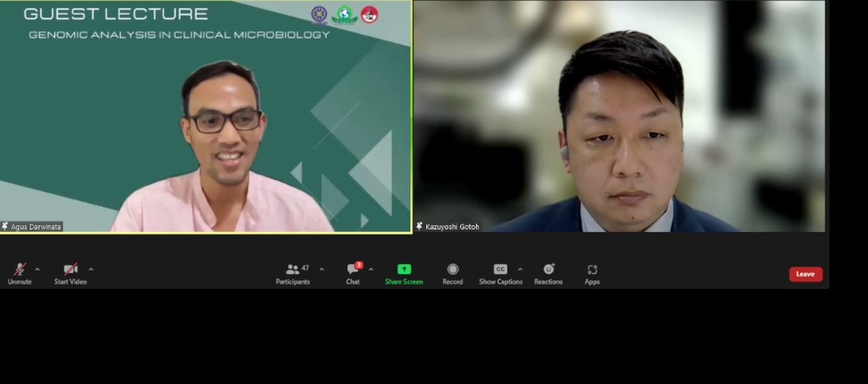Click the participant count 47
Viewport: 868px width, 384px height.
[305, 268]
